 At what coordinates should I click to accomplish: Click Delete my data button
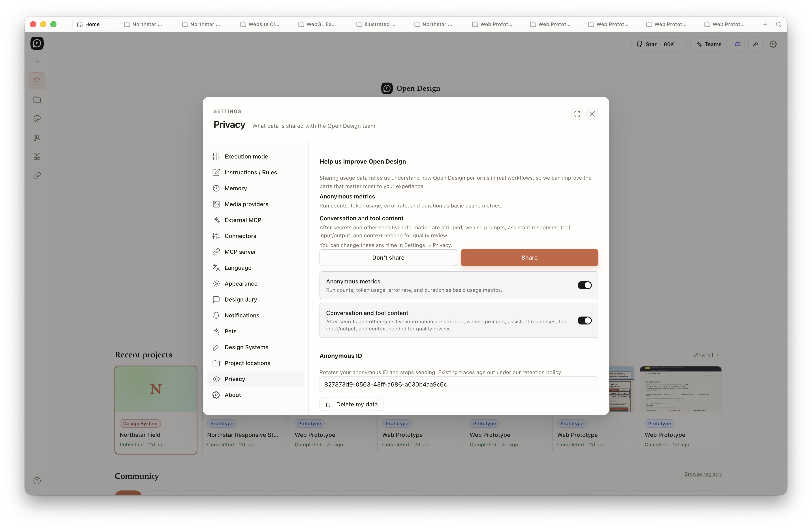[x=351, y=404]
